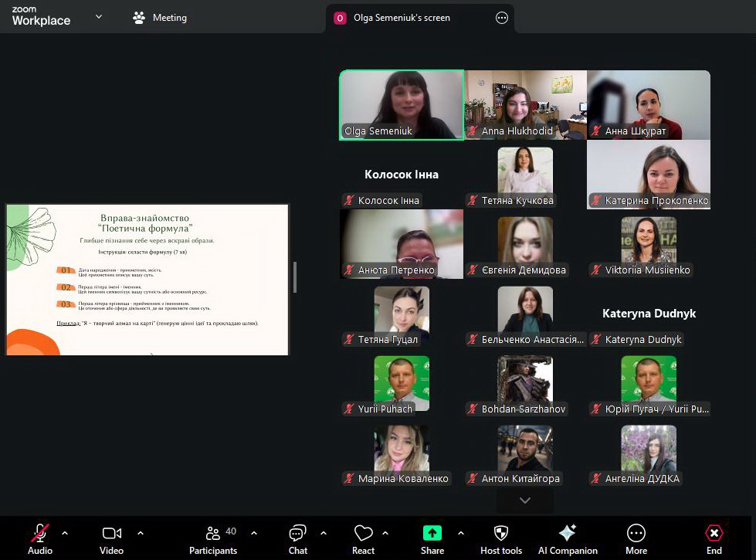
Task: Open the Participants panel icon
Action: pos(213,533)
